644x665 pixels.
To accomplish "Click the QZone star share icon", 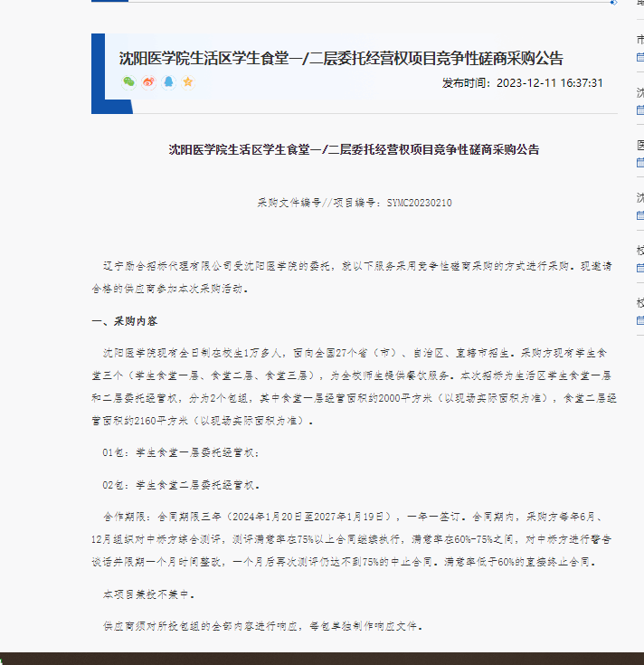I will [x=188, y=82].
